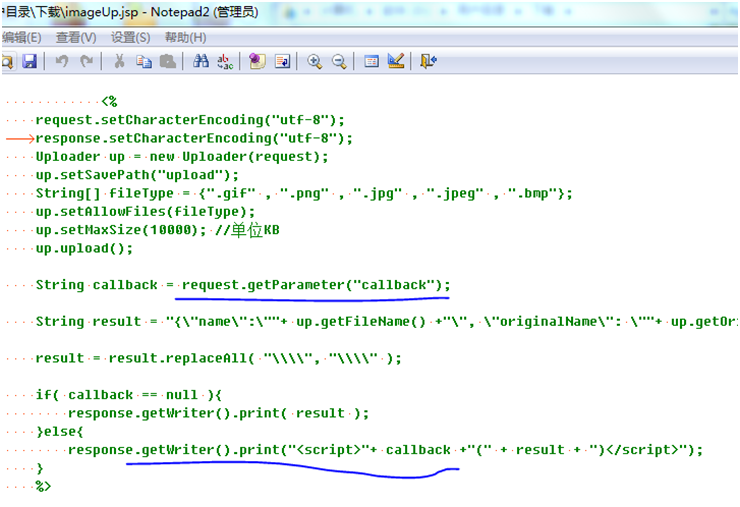Click the Paste clipboard icon
Screen dimensions: 740x507
click(x=168, y=61)
